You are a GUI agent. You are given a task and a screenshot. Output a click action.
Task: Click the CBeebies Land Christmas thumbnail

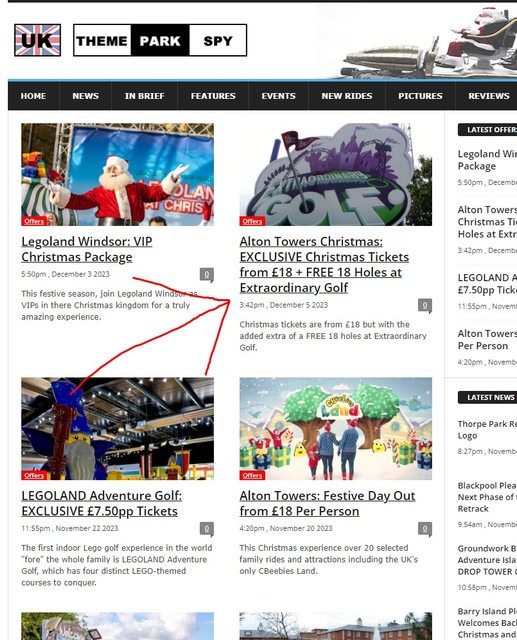336,429
